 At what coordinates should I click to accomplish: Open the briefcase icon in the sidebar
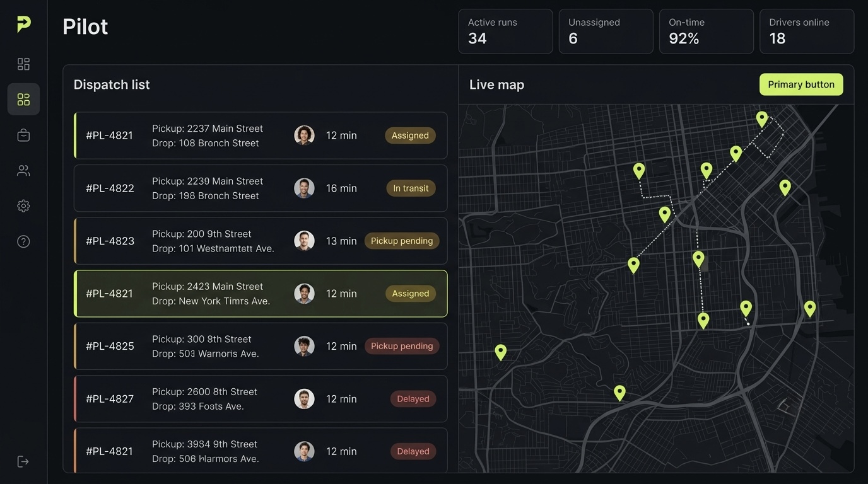(23, 135)
